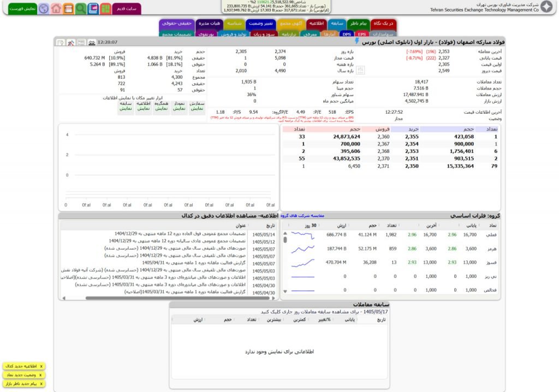Open the هیات مدیره tab
The image size is (559, 392).
(209, 23)
